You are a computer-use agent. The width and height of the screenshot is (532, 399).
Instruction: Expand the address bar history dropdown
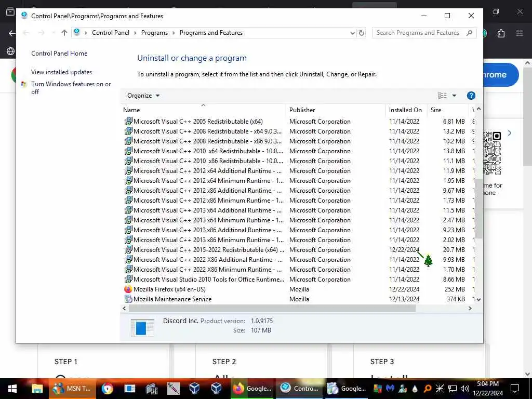[353, 33]
